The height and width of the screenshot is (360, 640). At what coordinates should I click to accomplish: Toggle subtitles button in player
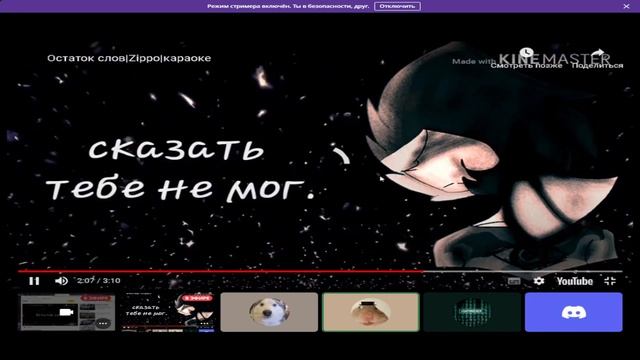click(x=514, y=281)
